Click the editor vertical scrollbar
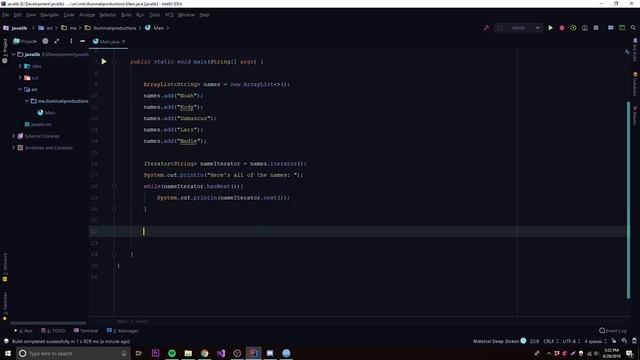 (x=628, y=200)
